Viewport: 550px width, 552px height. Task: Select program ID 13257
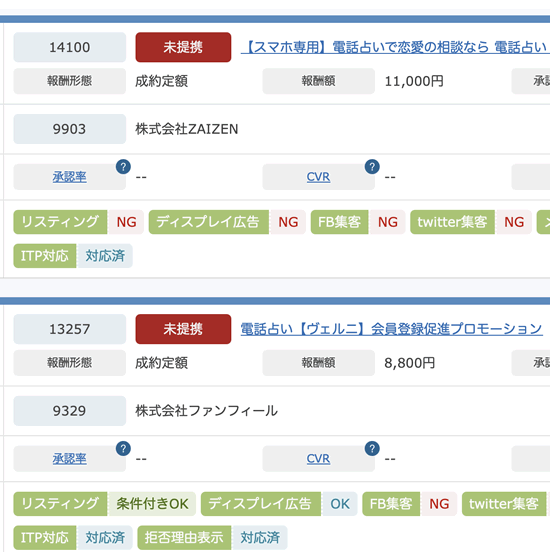[70, 329]
